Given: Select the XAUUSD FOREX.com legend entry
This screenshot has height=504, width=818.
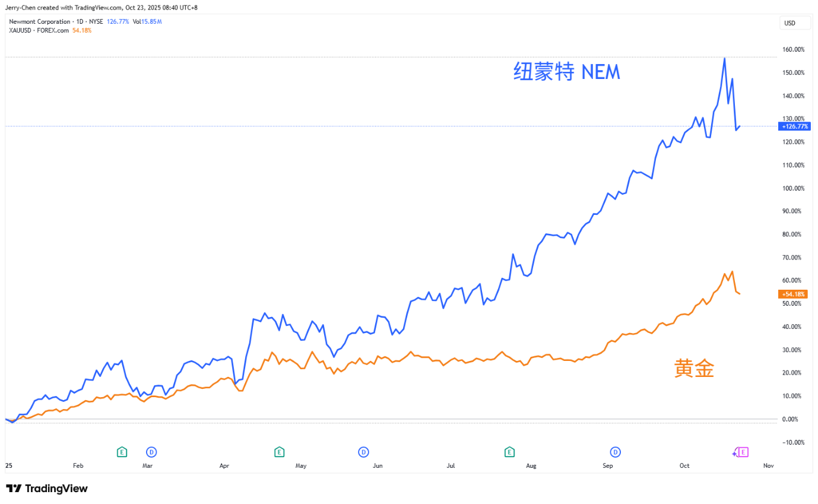Looking at the screenshot, I should [x=39, y=30].
